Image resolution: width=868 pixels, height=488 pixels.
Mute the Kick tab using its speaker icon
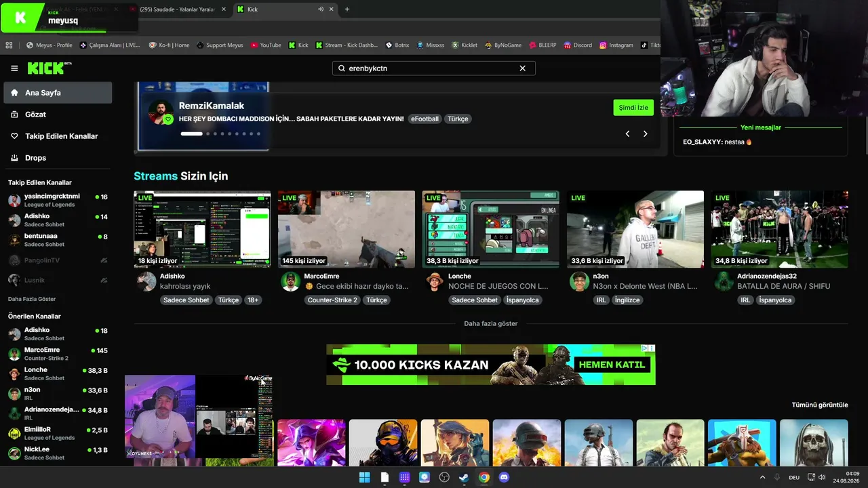[x=321, y=9]
